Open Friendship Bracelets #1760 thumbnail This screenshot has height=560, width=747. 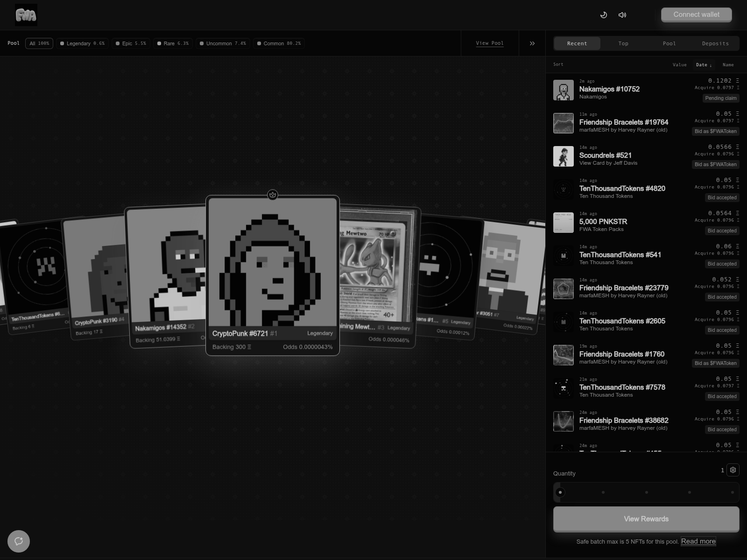point(564,355)
